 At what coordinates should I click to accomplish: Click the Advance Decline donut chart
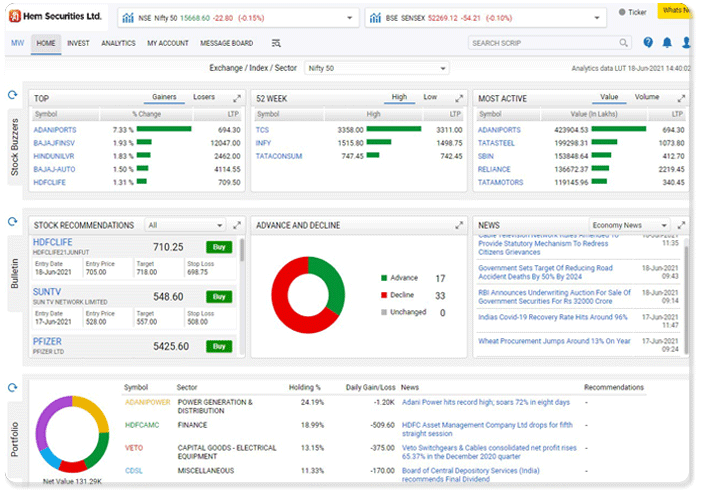click(x=308, y=295)
